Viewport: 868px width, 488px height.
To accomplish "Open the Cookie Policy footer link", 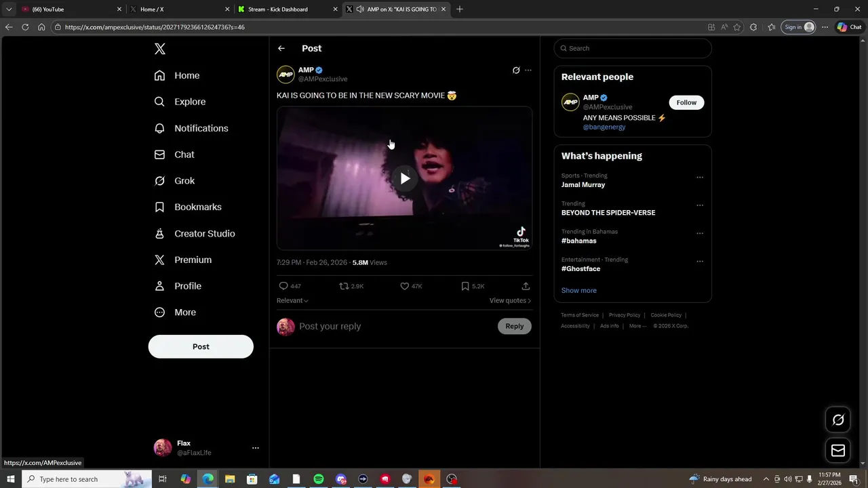I will (666, 315).
